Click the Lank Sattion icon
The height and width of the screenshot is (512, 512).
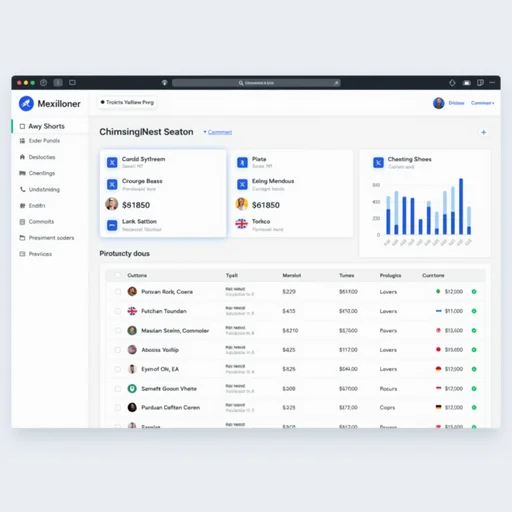pyautogui.click(x=112, y=225)
